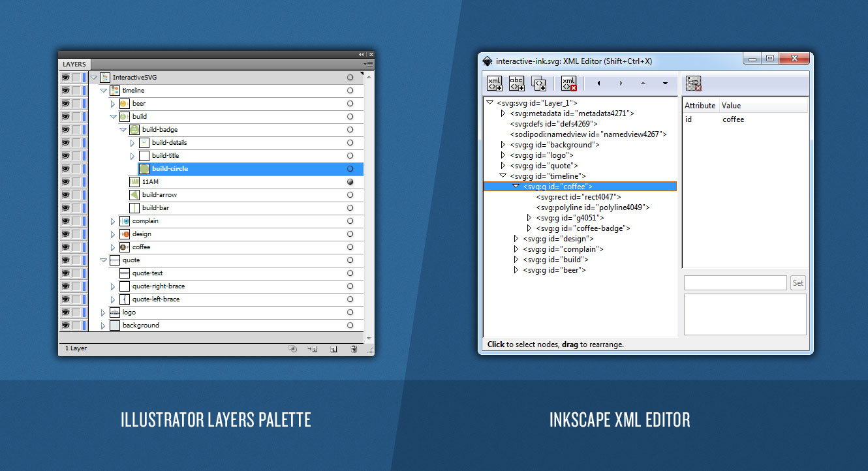Indent node with the right arrow icon
The height and width of the screenshot is (471, 868).
pyautogui.click(x=621, y=84)
